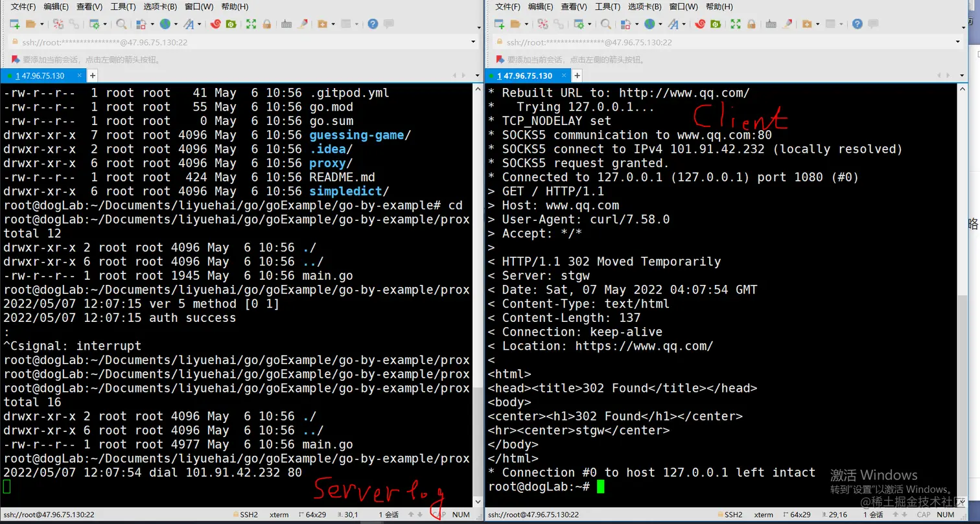980x524 pixels.
Task: Open address bar dropdown in left window
Action: [473, 42]
